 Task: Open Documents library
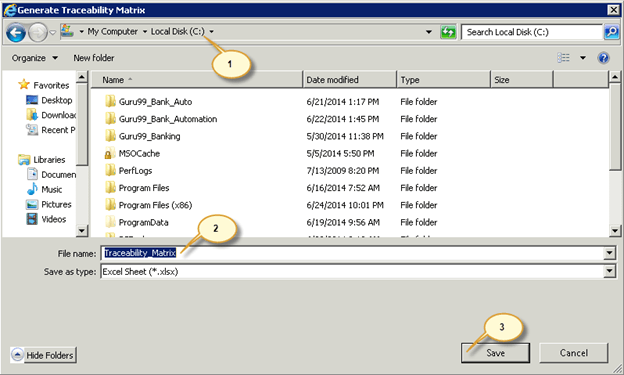coord(58,175)
